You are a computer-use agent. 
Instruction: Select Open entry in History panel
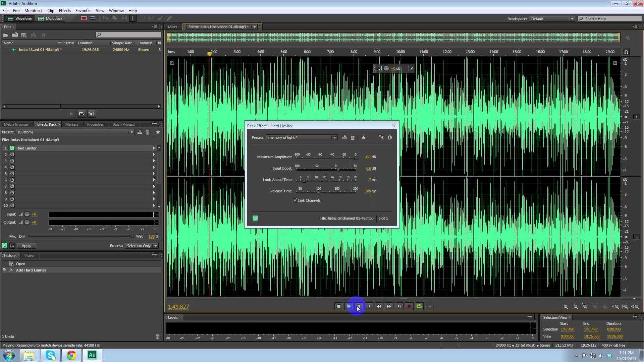pos(20,264)
